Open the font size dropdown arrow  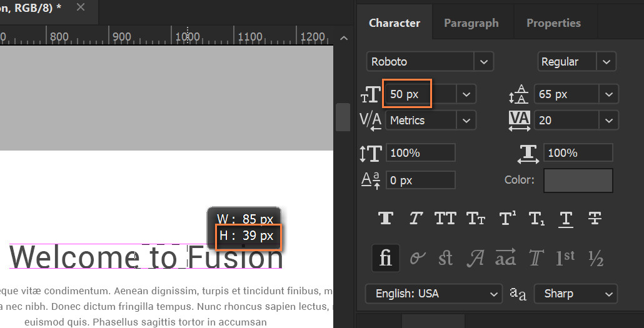tap(466, 94)
